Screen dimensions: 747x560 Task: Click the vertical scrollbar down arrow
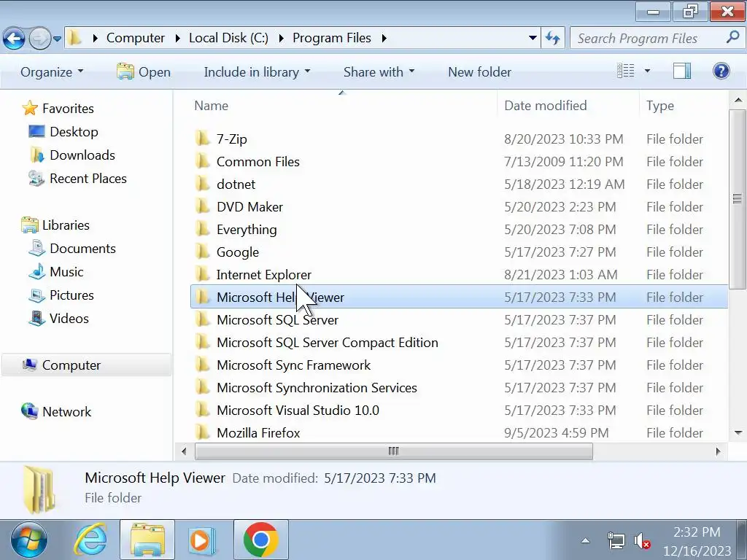[738, 433]
